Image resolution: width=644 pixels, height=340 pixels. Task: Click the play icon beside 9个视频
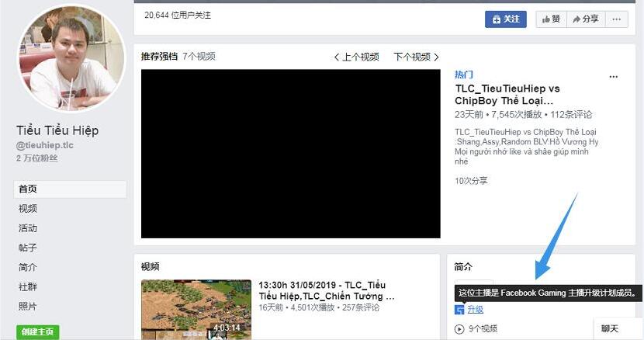[459, 328]
